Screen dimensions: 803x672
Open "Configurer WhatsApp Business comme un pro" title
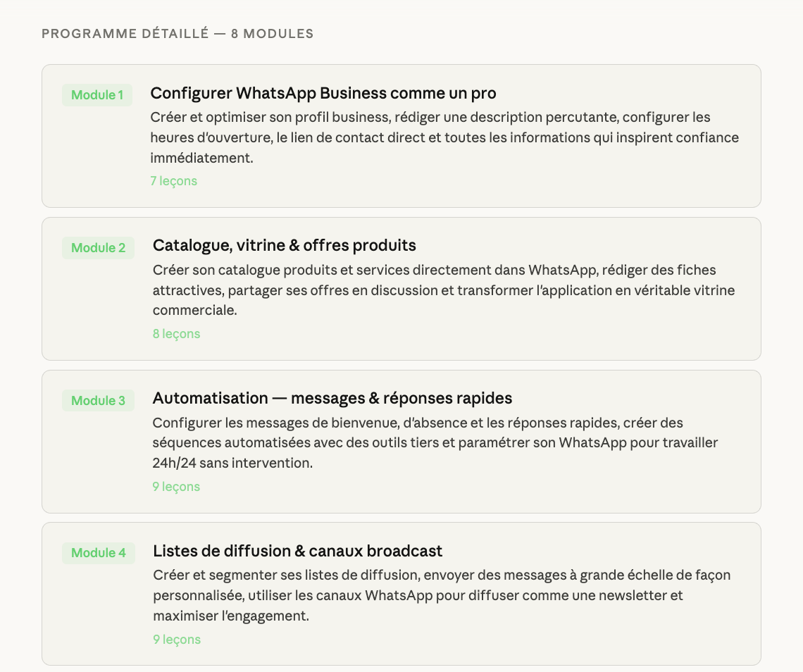tap(323, 93)
